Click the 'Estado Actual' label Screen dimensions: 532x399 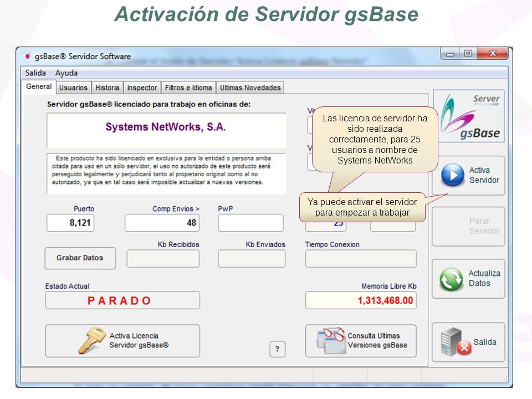tap(67, 286)
